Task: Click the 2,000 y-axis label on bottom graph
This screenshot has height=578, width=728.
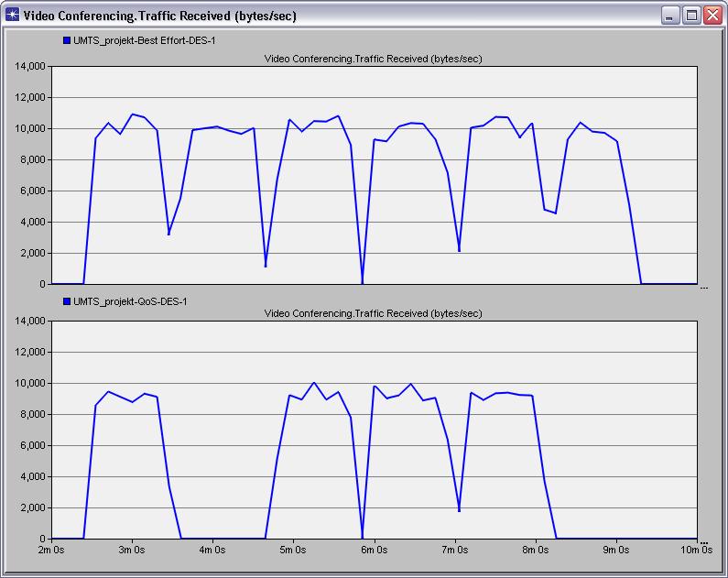Action: click(x=32, y=507)
